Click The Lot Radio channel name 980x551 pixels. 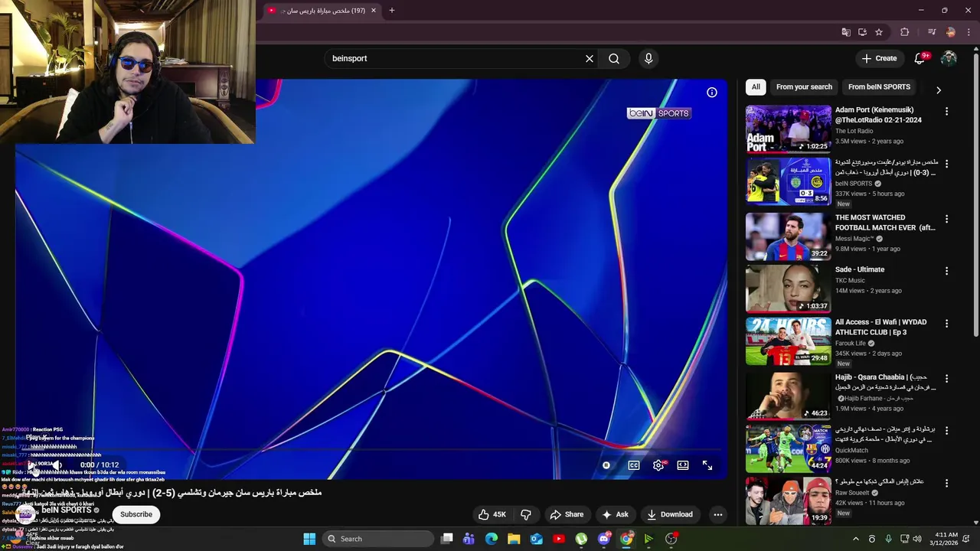854,131
